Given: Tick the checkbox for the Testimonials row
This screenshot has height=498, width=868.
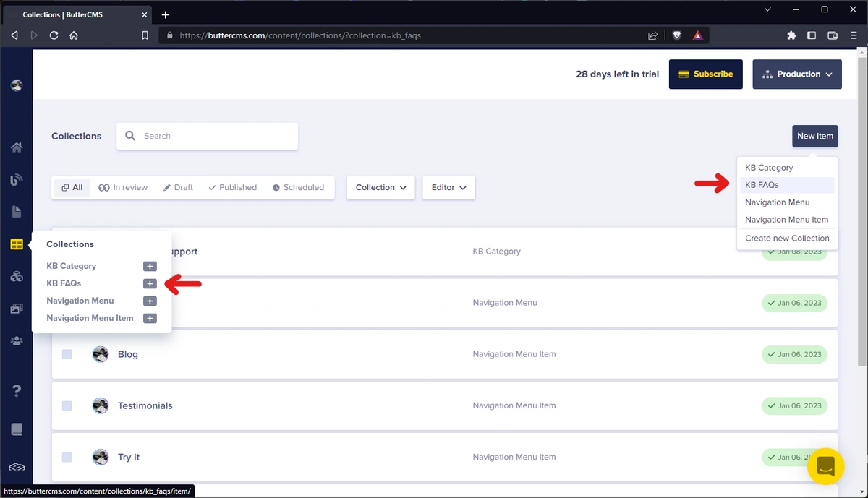Looking at the screenshot, I should 67,405.
